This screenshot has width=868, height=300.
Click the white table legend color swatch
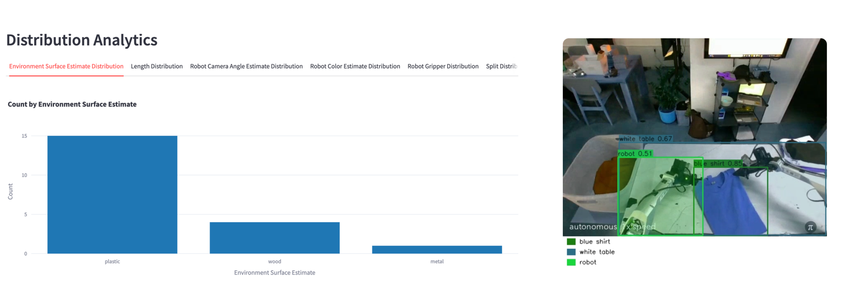(571, 252)
